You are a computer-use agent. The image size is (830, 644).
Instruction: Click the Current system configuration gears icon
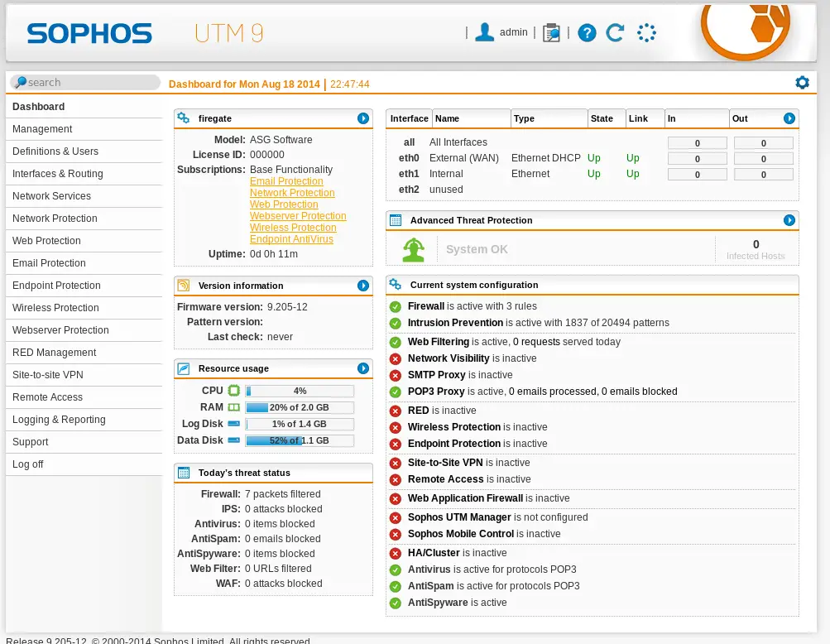click(x=396, y=285)
